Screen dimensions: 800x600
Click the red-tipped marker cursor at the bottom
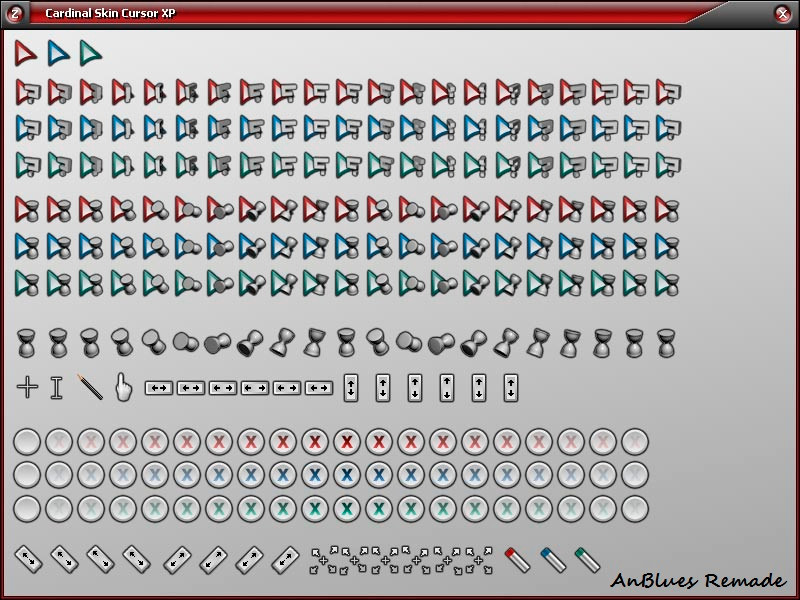coord(517,560)
